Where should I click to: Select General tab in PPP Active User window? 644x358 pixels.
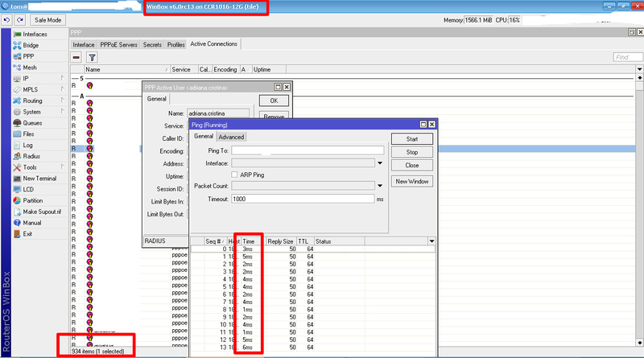(x=156, y=99)
